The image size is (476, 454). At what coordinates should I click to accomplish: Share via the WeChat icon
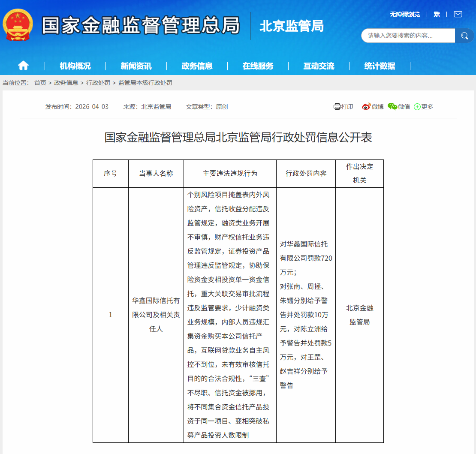[392, 107]
